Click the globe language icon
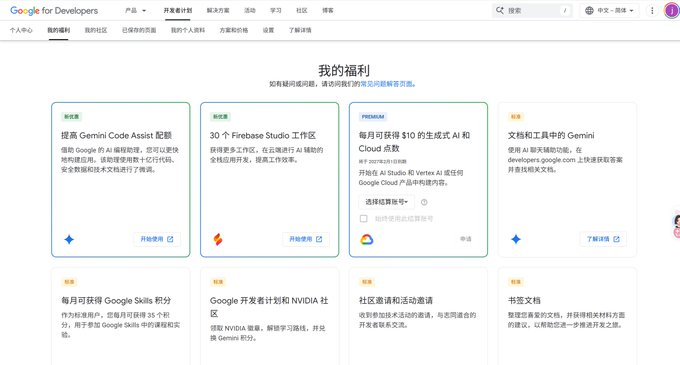Image resolution: width=680 pixels, height=365 pixels. tap(589, 10)
